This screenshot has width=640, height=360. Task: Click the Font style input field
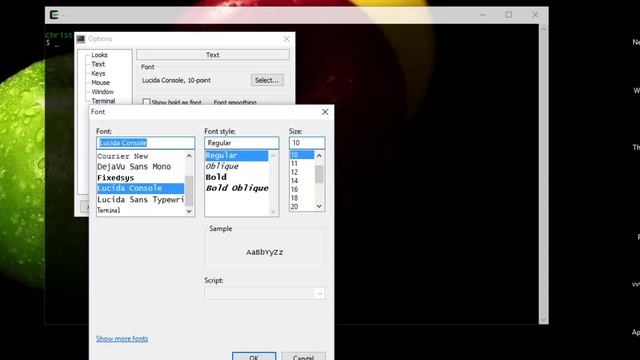pyautogui.click(x=242, y=143)
